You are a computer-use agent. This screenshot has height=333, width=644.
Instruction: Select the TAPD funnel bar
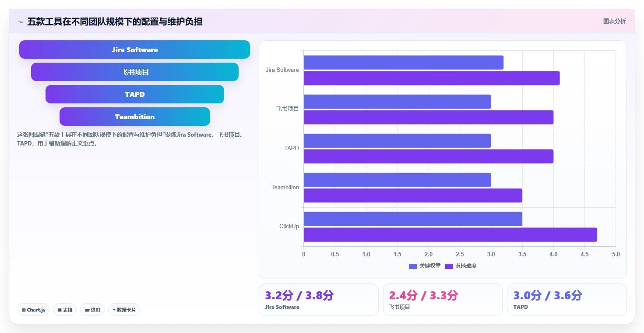pyautogui.click(x=135, y=94)
